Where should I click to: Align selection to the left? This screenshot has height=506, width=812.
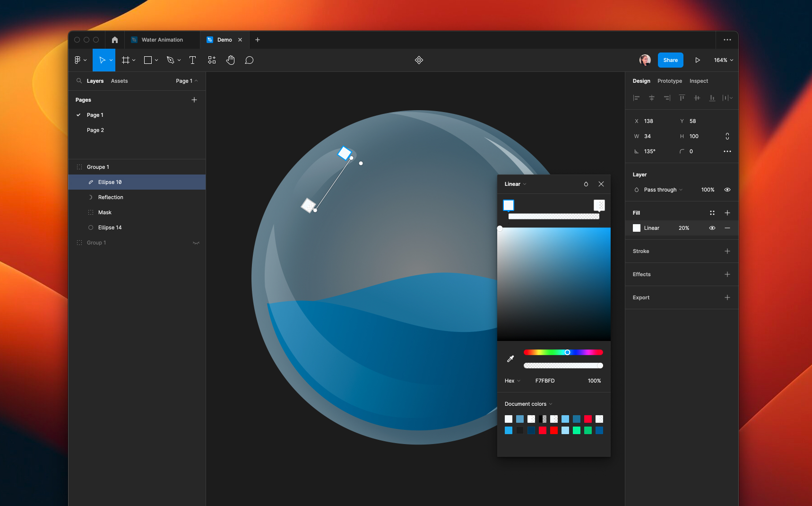pyautogui.click(x=637, y=98)
